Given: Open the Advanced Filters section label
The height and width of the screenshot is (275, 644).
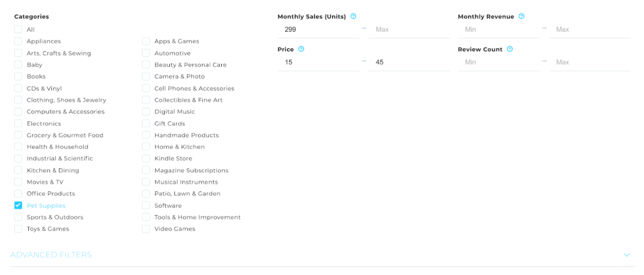Looking at the screenshot, I should tap(51, 255).
